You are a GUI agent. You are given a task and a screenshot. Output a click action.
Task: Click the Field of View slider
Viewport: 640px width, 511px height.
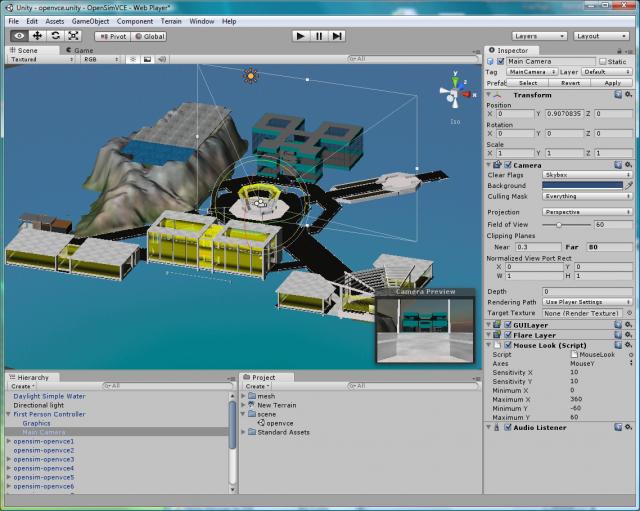(566, 224)
